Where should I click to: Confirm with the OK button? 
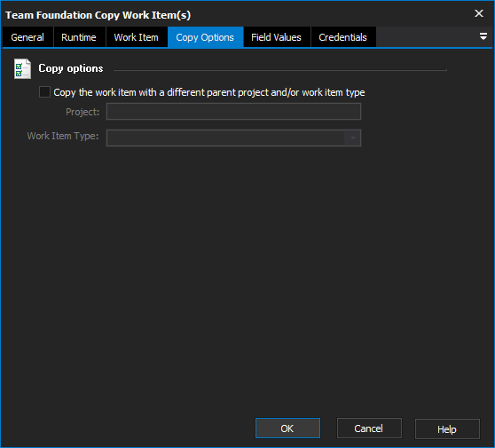[287, 428]
